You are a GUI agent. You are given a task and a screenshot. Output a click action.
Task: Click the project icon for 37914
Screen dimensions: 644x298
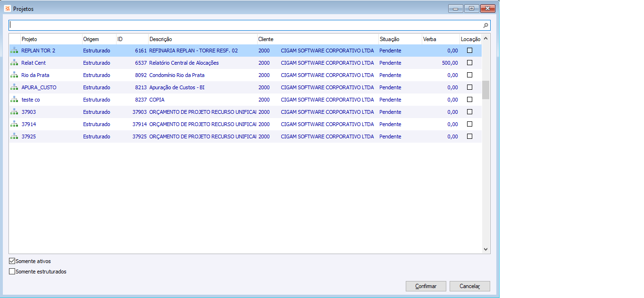pyautogui.click(x=14, y=124)
